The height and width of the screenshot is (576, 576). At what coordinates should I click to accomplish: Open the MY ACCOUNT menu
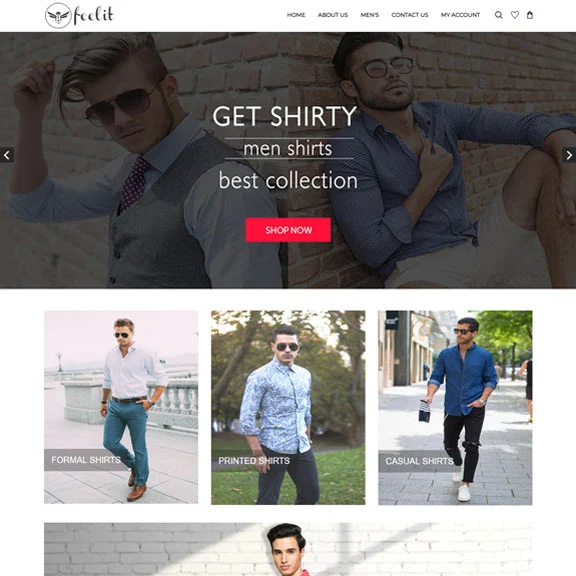pos(460,15)
